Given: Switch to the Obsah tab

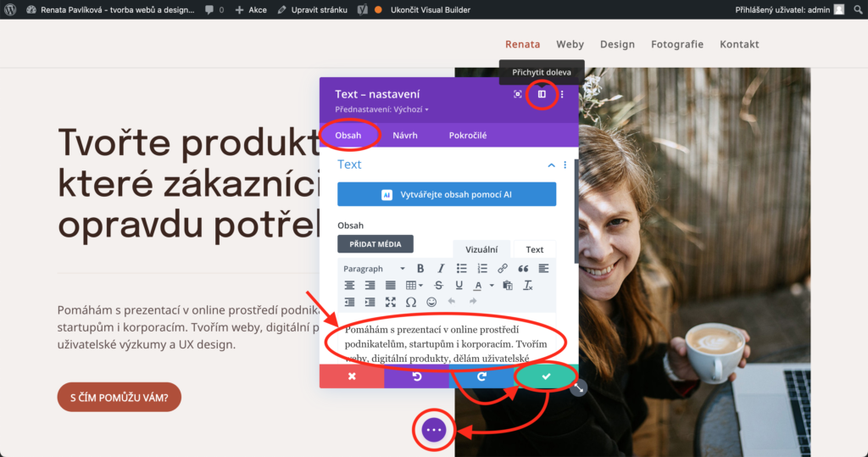Looking at the screenshot, I should click(348, 135).
